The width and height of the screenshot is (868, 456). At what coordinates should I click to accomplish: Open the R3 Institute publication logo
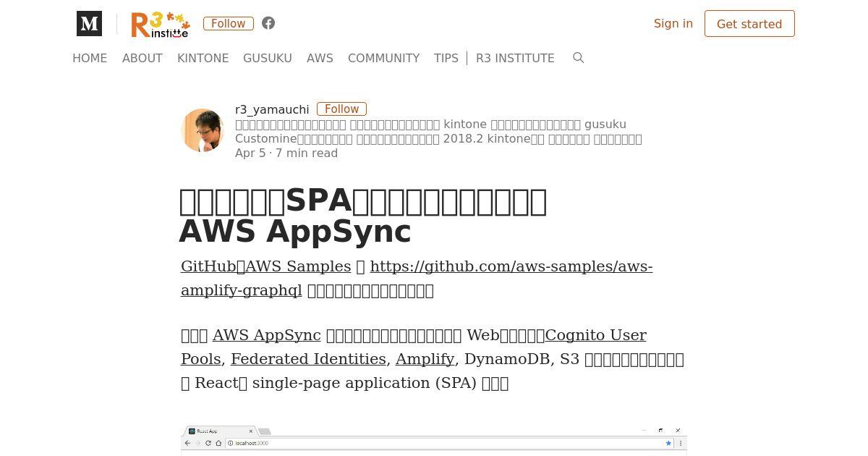click(x=161, y=24)
